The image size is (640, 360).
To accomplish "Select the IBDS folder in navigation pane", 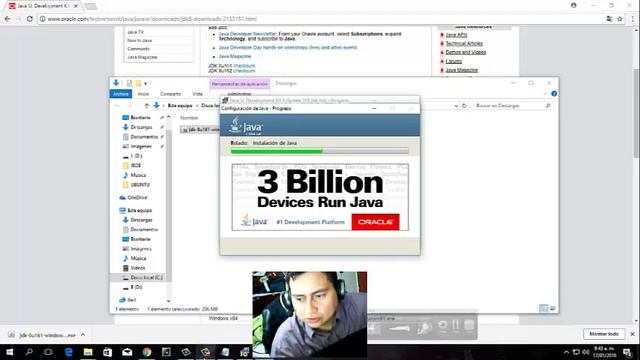I will click(x=136, y=165).
